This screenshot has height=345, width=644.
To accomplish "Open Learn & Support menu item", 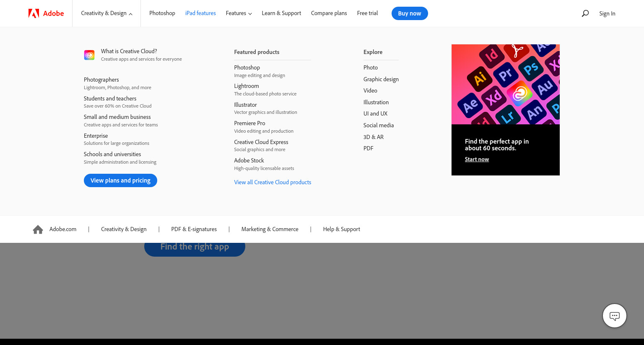I will pos(281,13).
